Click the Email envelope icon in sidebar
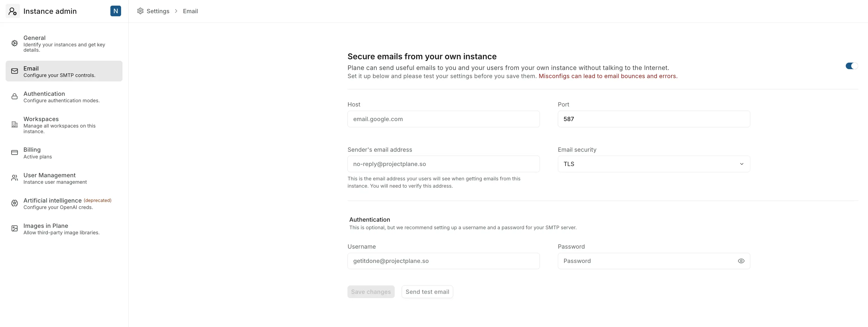The height and width of the screenshot is (327, 868). click(x=15, y=71)
